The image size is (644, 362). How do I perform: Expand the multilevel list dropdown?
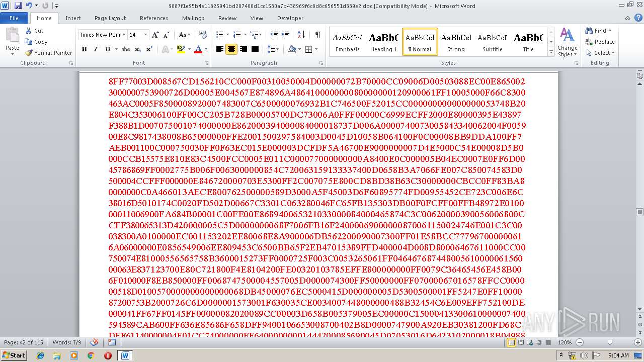[x=260, y=35]
